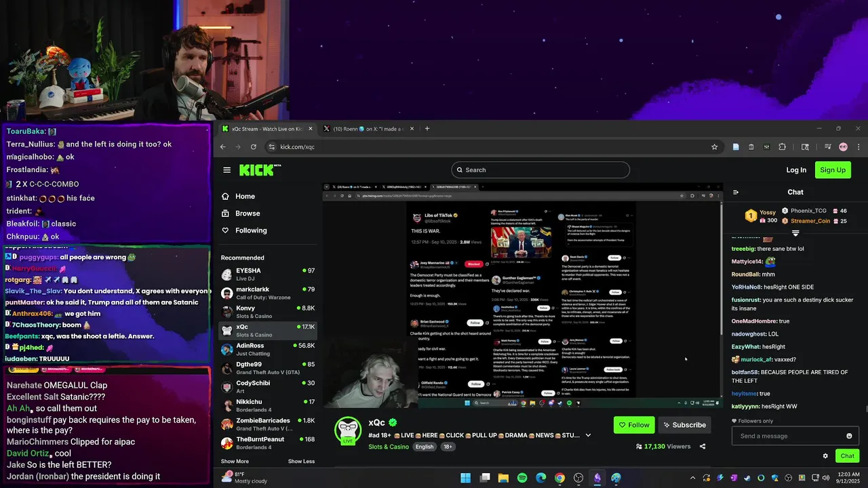The image size is (868, 488).
Task: Expand the stream title chevron
Action: 588,435
